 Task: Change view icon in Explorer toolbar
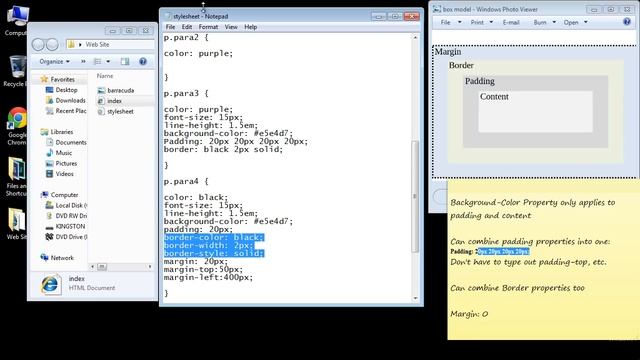[98, 62]
